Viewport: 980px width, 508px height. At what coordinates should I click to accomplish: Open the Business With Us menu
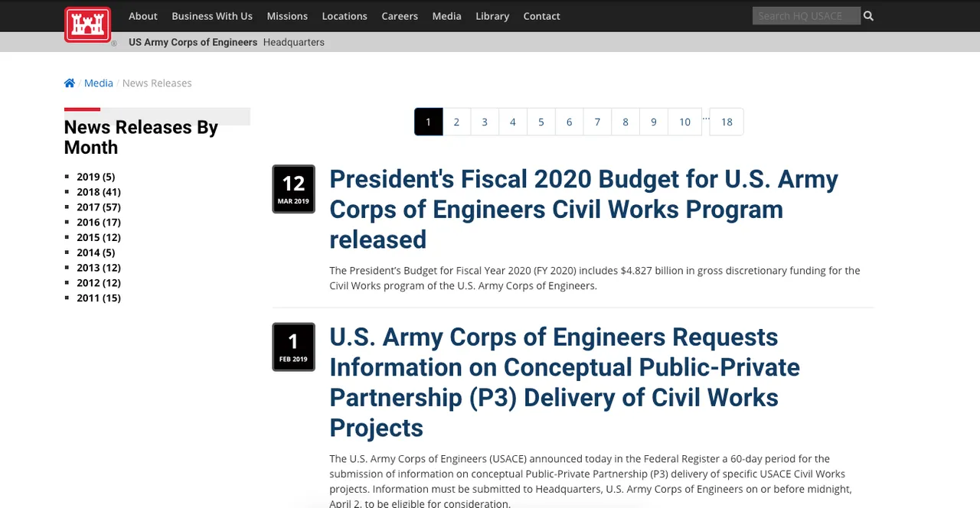212,16
